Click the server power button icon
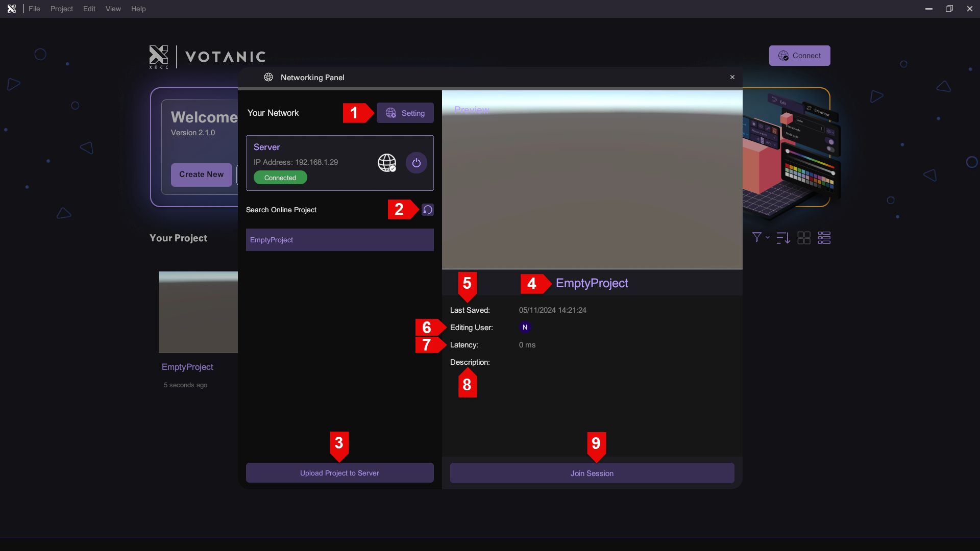This screenshot has width=980, height=551. coord(416,163)
